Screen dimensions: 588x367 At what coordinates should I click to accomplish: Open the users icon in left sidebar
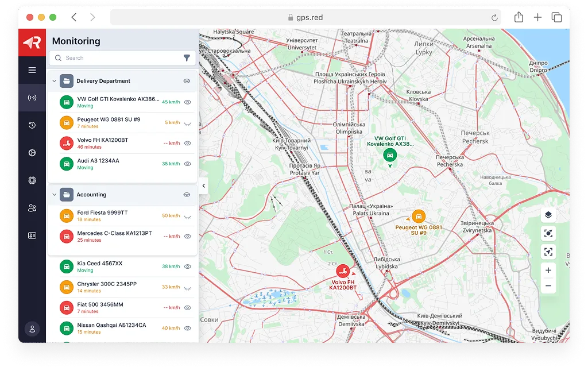pos(32,208)
